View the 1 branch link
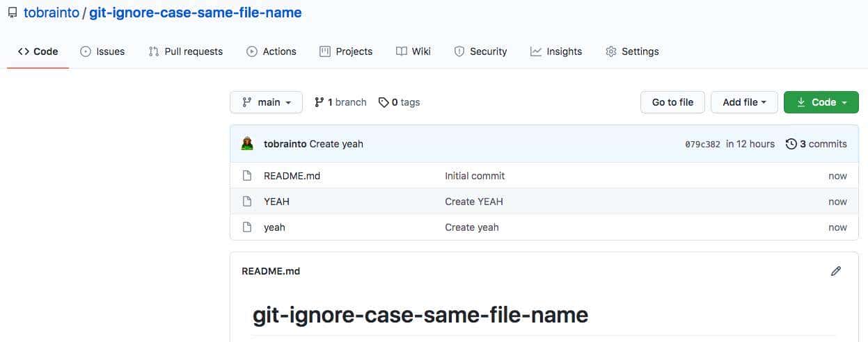 coord(340,102)
